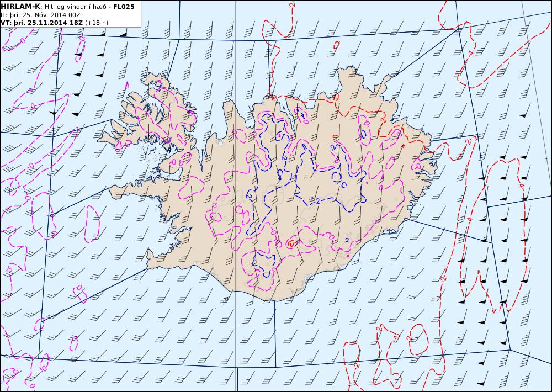Image resolution: width=552 pixels, height=392 pixels.
Task: Click the '(+18 h)' forecast offset text
Action: click(x=97, y=23)
